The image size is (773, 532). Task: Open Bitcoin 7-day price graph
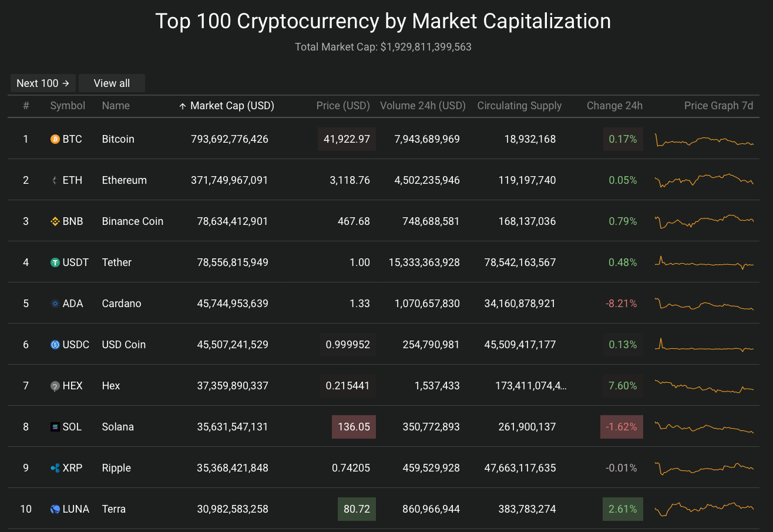[704, 140]
